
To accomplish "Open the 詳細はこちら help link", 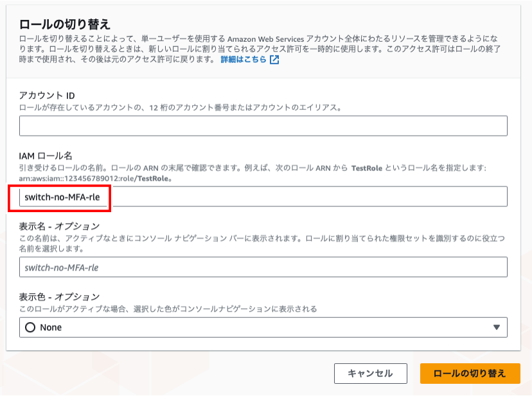I will [244, 60].
